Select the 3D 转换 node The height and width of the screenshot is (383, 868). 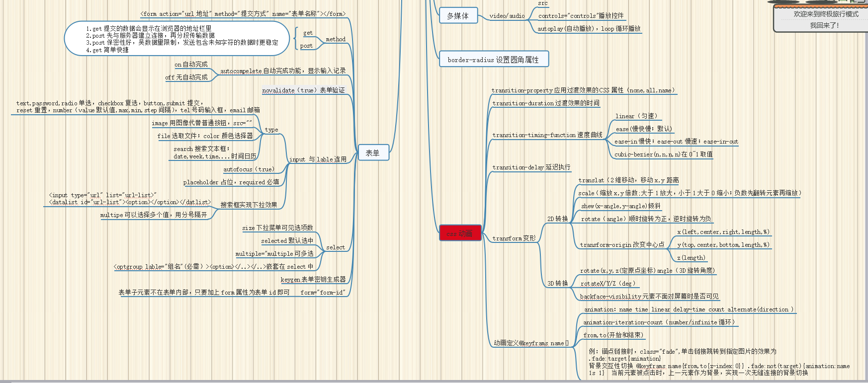(558, 284)
